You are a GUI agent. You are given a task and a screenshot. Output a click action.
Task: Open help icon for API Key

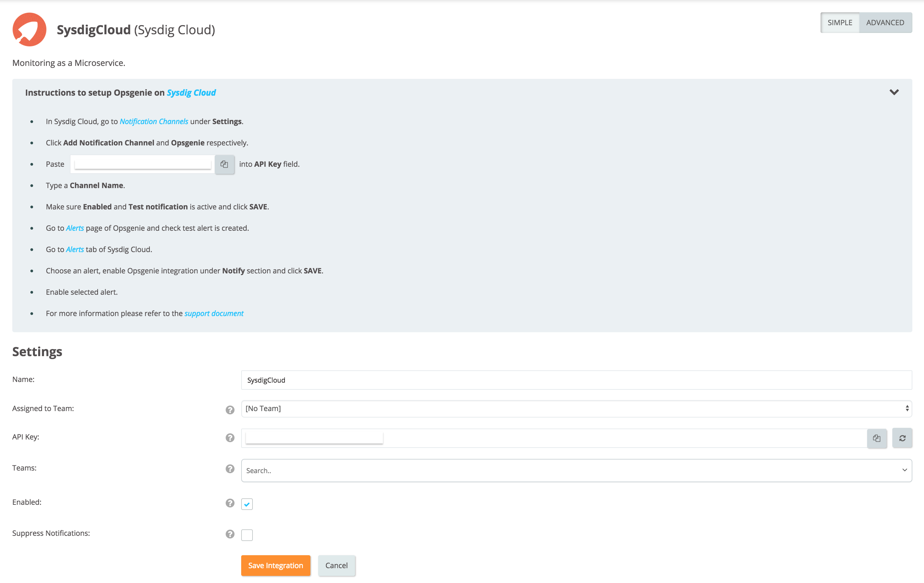pyautogui.click(x=230, y=438)
